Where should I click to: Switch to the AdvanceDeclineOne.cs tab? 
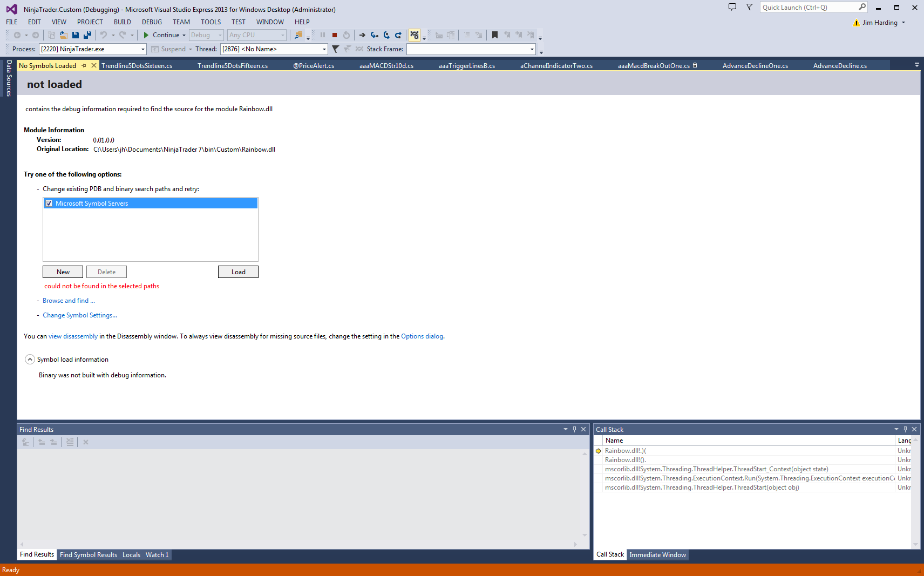[x=755, y=66]
